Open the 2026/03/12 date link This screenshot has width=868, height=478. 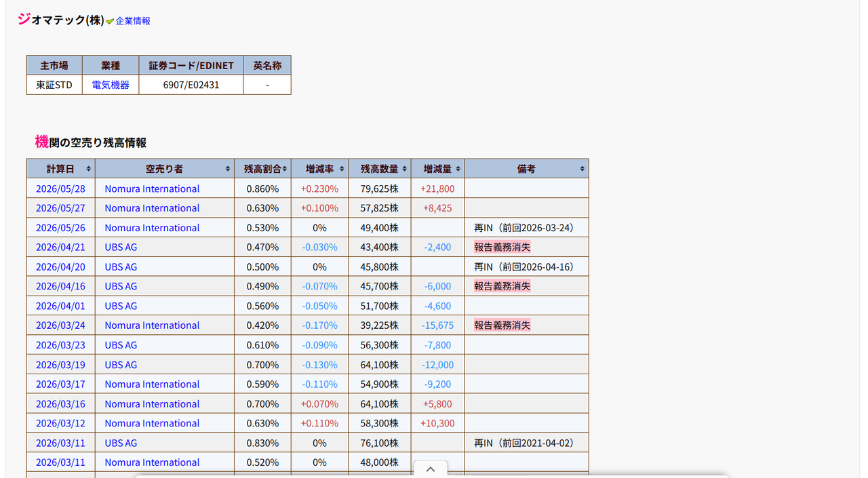pyautogui.click(x=60, y=423)
